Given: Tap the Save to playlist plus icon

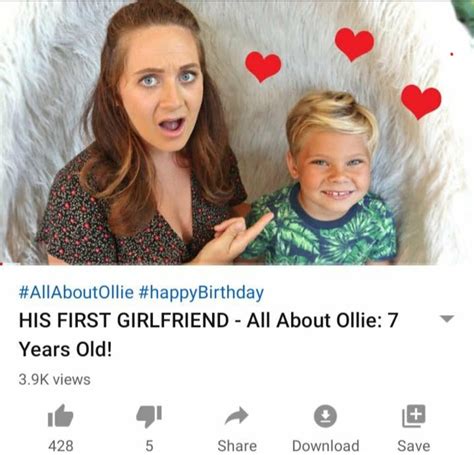Looking at the screenshot, I should (414, 416).
